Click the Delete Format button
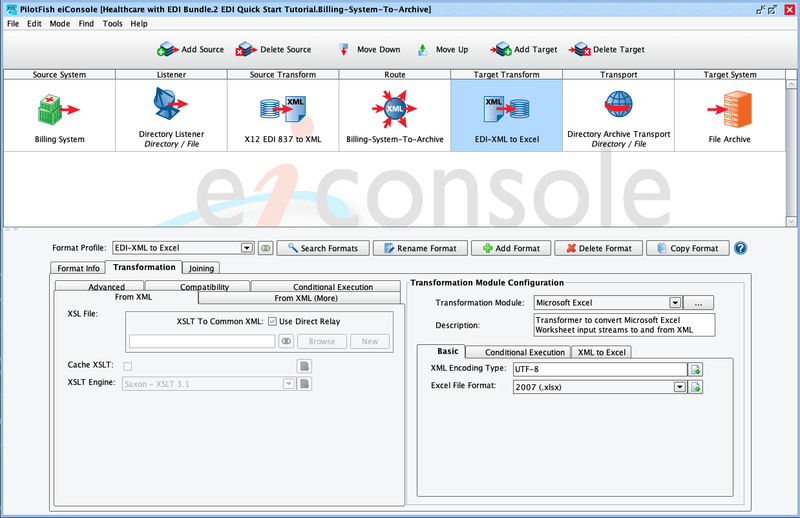The width and height of the screenshot is (800, 518). pos(598,248)
